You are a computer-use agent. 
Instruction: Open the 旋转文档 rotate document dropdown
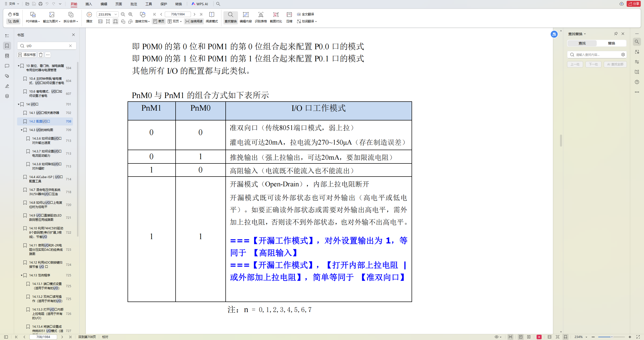[142, 21]
